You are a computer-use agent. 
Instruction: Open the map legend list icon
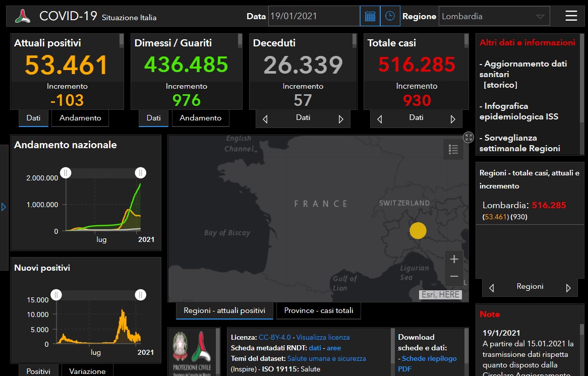(x=453, y=149)
